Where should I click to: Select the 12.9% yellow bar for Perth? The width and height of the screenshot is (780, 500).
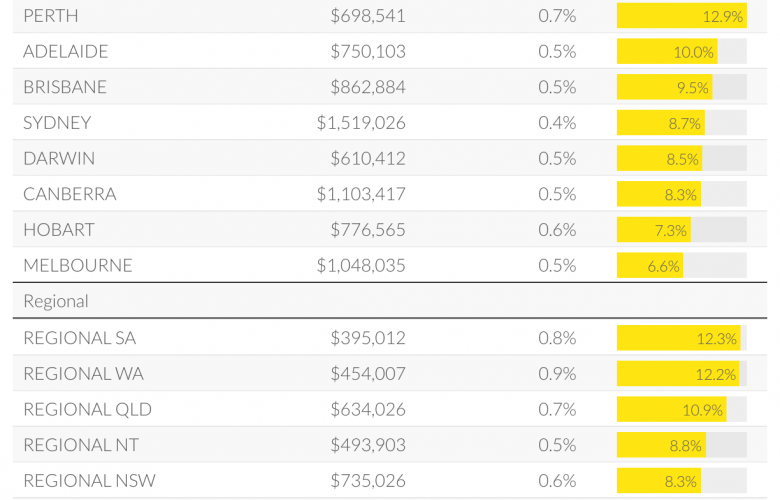(x=682, y=16)
